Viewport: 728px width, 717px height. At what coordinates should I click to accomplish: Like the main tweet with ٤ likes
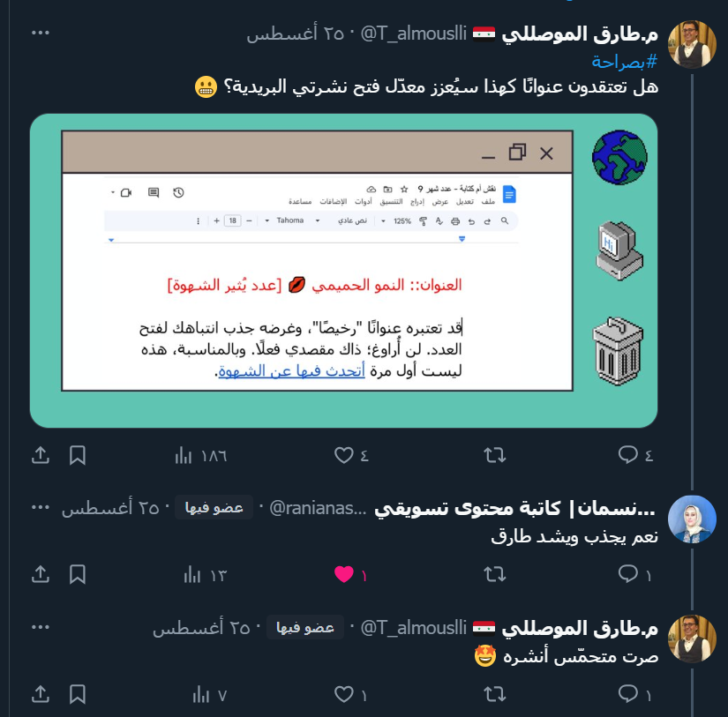click(351, 455)
